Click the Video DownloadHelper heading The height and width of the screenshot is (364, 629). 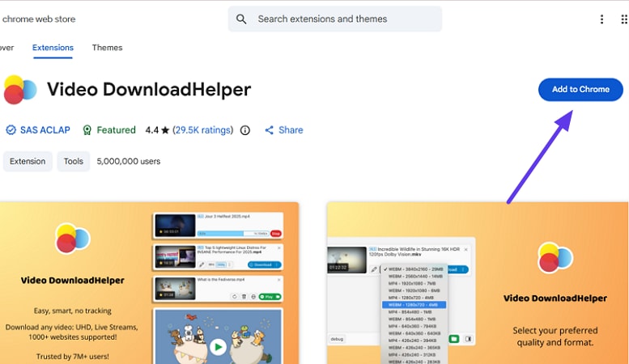click(x=149, y=89)
